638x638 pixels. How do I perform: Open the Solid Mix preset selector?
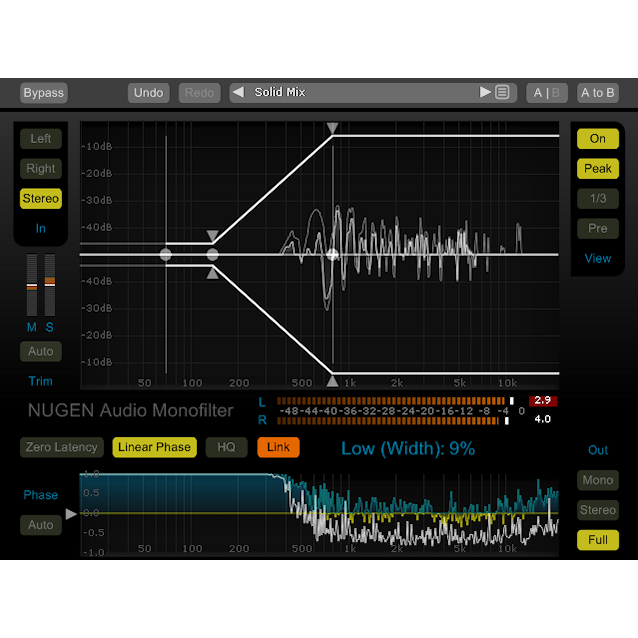[x=360, y=92]
